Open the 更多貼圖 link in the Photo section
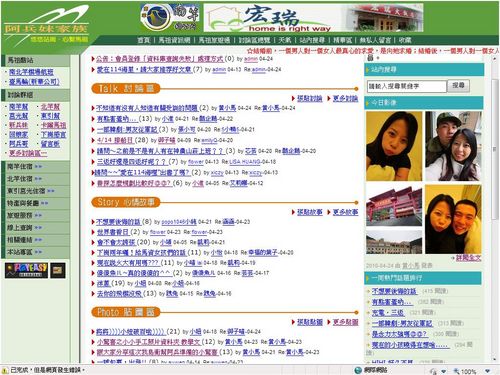 [345, 322]
